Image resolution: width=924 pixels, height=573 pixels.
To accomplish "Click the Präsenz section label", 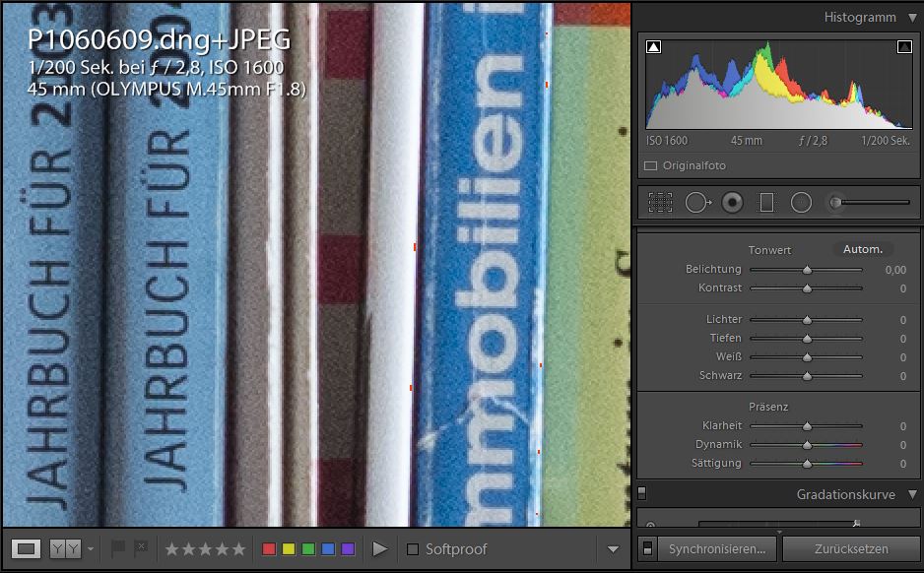I will click(767, 407).
